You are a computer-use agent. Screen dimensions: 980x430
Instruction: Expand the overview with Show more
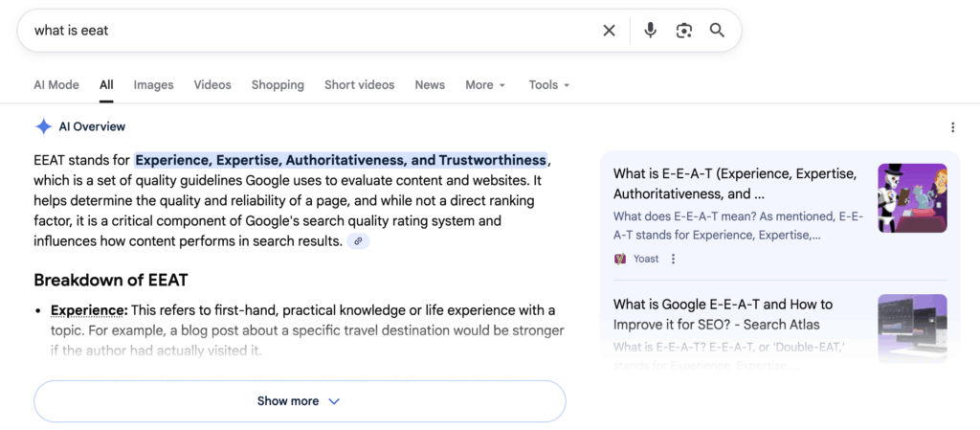(300, 401)
